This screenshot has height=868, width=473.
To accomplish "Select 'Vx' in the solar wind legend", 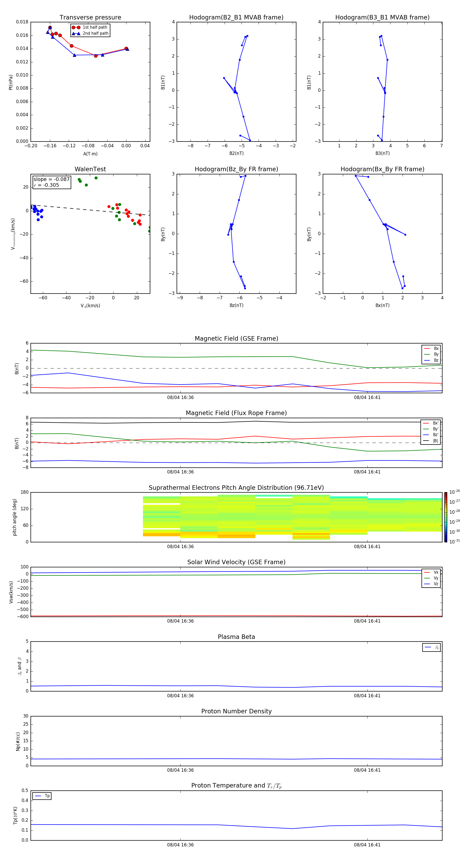I will (x=431, y=572).
